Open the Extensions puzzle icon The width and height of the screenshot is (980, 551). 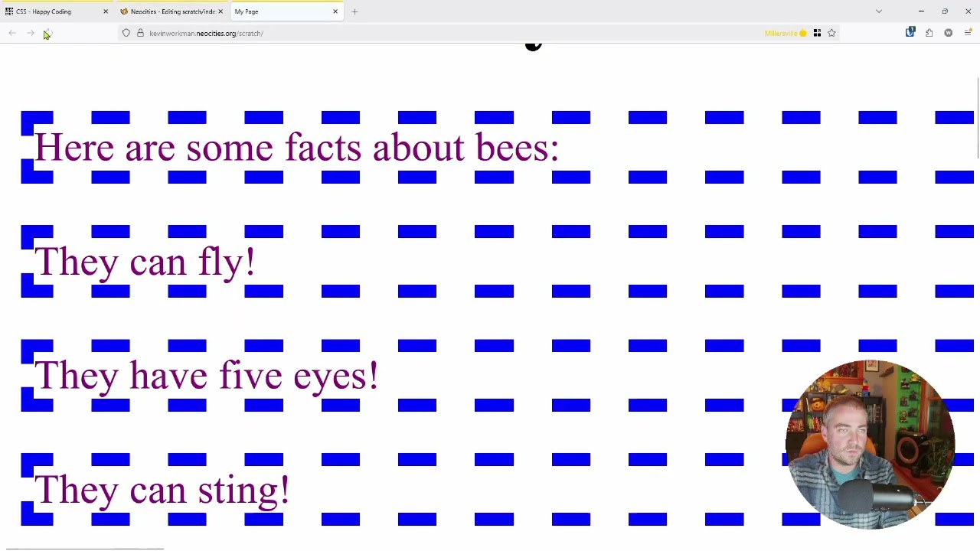point(929,33)
